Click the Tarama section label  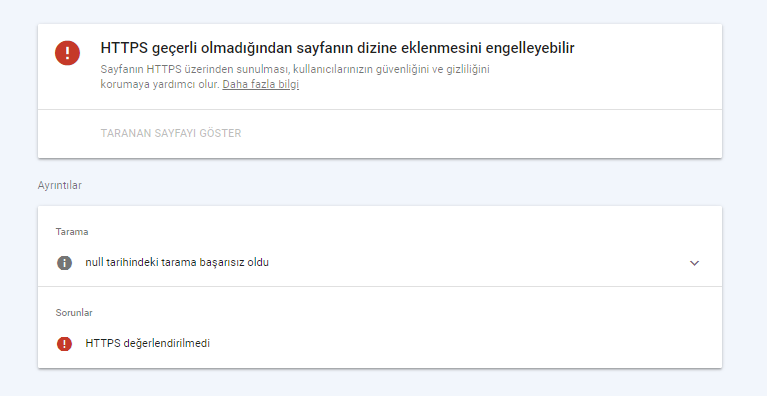pos(72,232)
